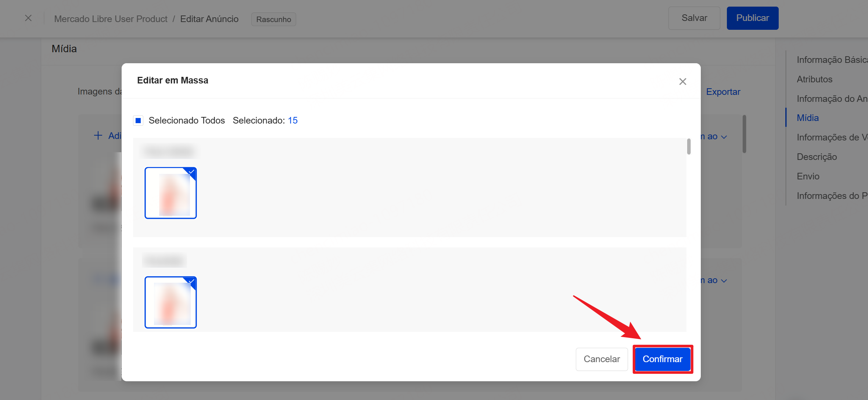Click the X icon beside the breadcrumb
Image resolution: width=868 pixels, height=400 pixels.
[28, 18]
